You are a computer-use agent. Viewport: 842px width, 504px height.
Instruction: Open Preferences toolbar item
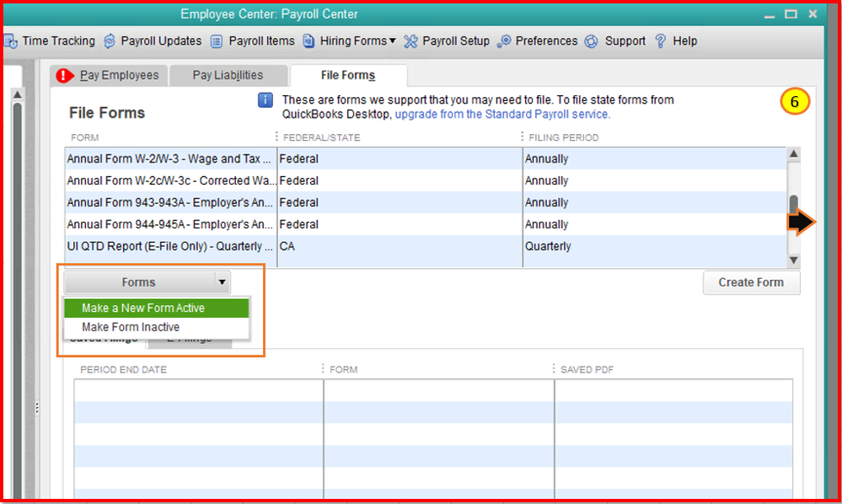coord(546,40)
